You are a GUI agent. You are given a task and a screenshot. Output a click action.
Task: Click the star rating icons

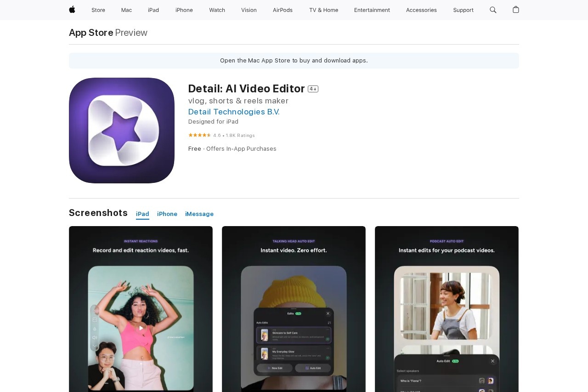coord(199,135)
